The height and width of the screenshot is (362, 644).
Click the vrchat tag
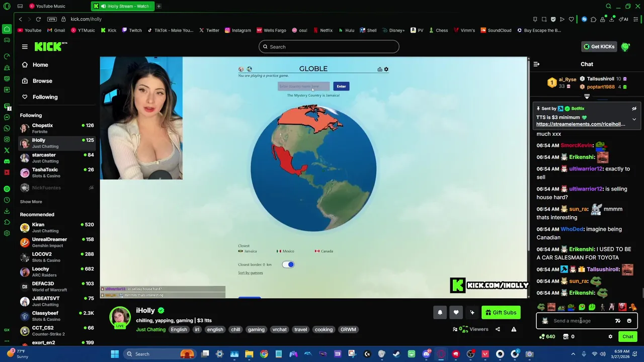[x=279, y=330]
